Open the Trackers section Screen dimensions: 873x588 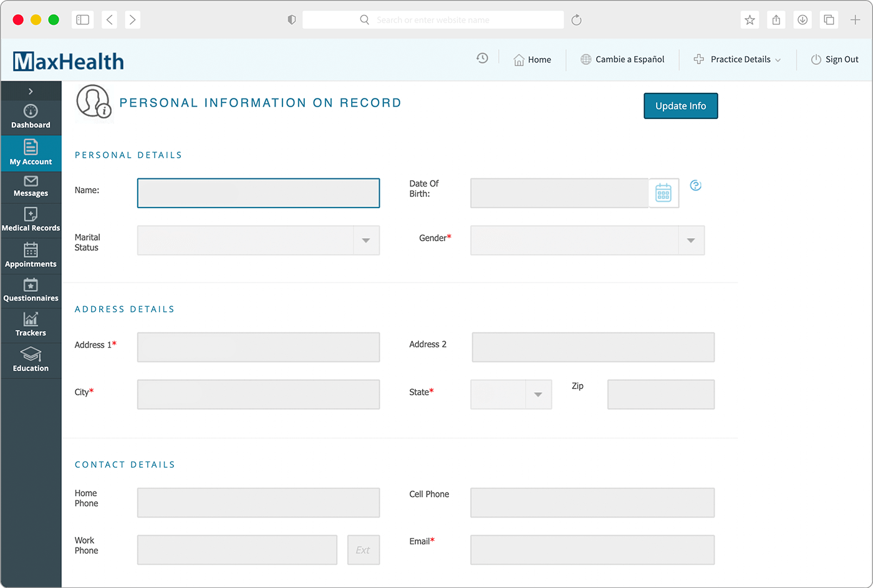click(x=31, y=325)
